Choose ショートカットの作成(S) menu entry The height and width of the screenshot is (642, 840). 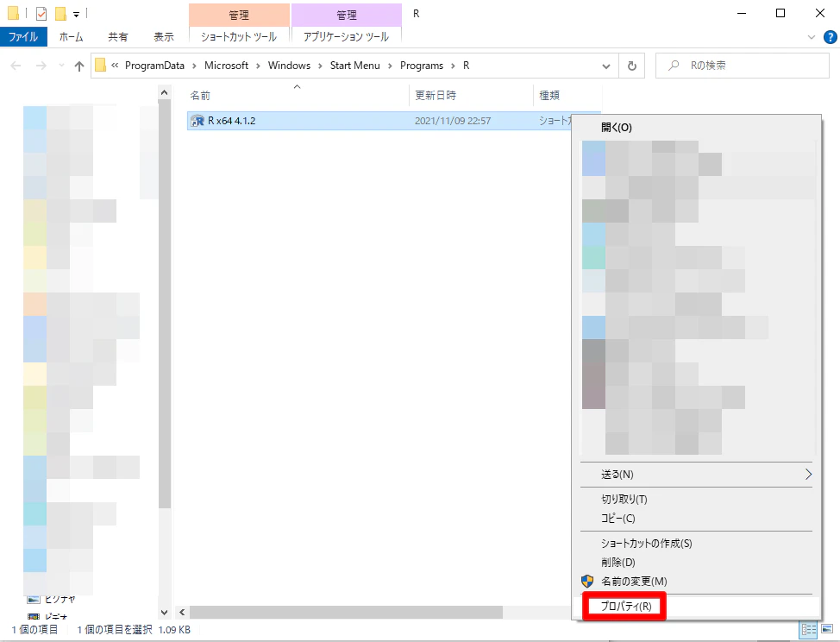pyautogui.click(x=697, y=544)
